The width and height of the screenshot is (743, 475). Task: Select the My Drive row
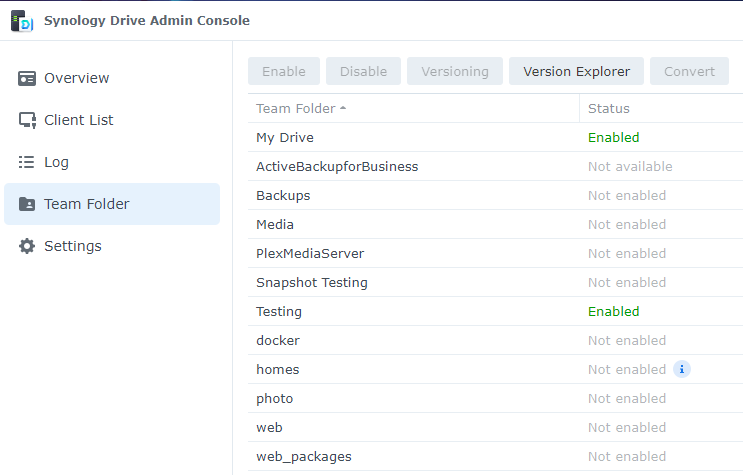pos(495,137)
